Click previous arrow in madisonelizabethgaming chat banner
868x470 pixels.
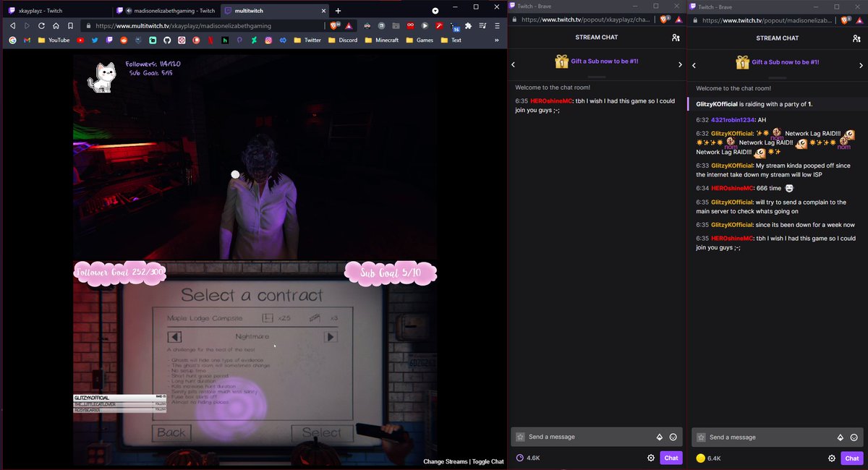click(x=694, y=64)
